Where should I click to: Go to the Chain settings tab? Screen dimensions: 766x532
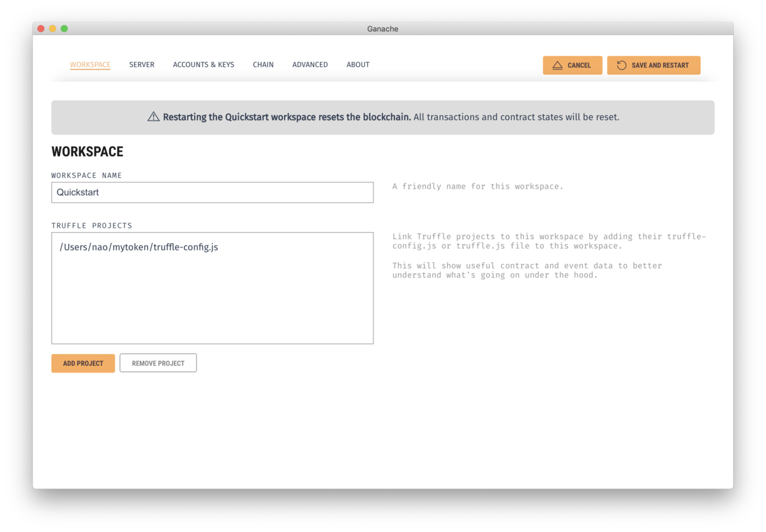pos(263,64)
